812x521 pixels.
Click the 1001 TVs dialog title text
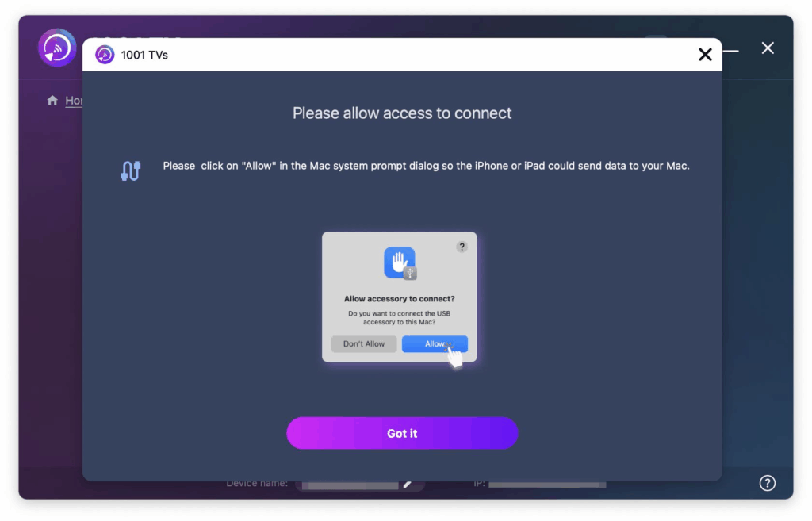(x=144, y=55)
